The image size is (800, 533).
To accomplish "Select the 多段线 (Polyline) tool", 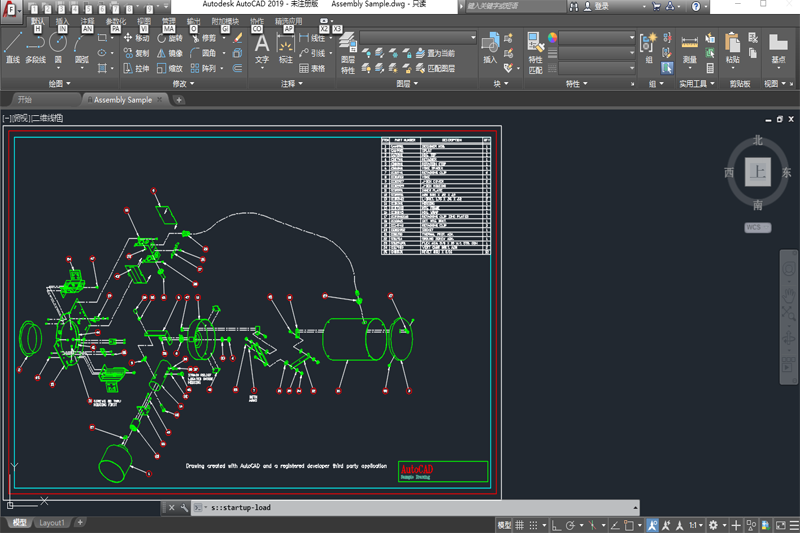I will click(x=36, y=47).
